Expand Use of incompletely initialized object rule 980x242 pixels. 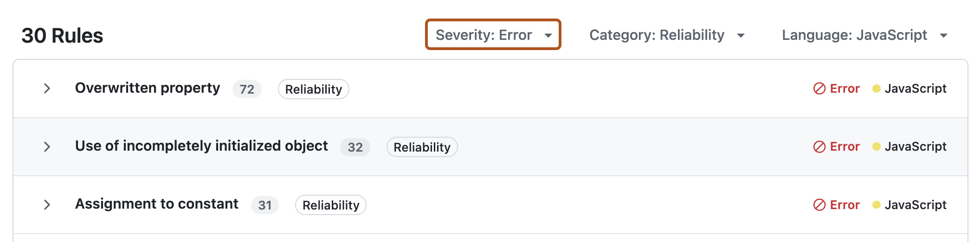tap(47, 147)
